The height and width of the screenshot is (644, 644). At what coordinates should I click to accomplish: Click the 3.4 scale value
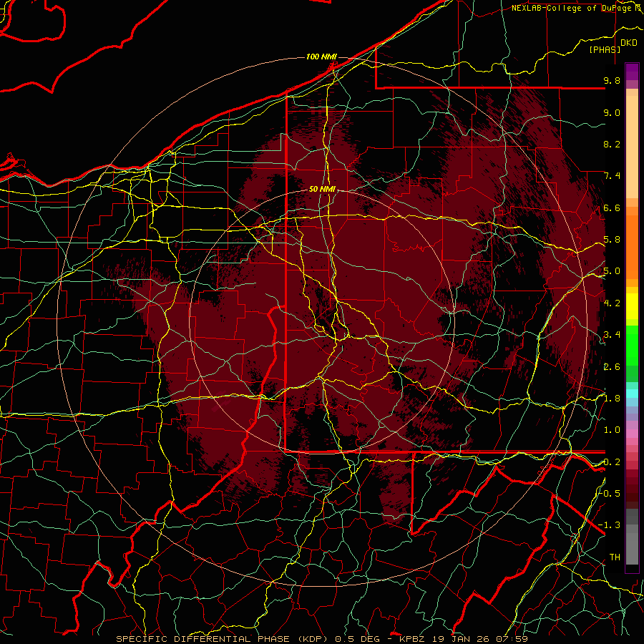click(x=612, y=335)
